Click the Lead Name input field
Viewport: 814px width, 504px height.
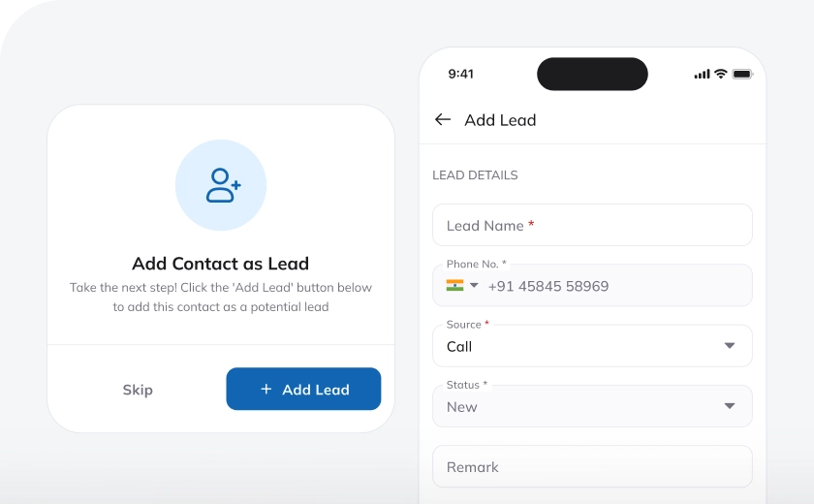pos(591,225)
